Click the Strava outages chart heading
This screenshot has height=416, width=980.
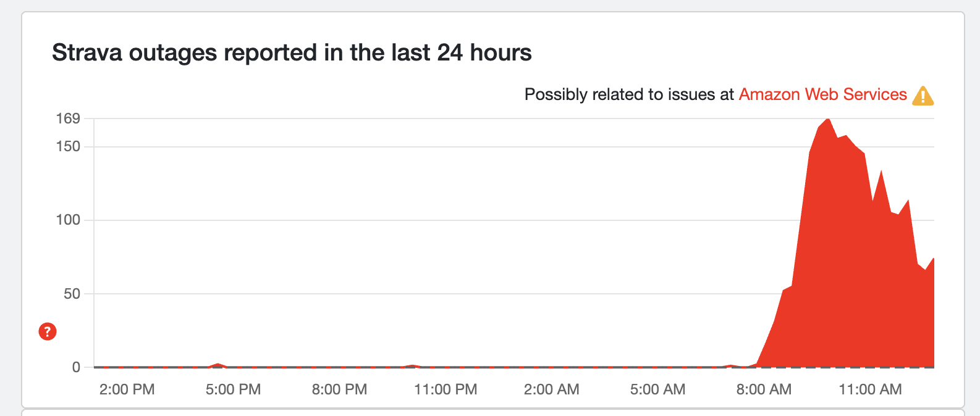click(292, 52)
